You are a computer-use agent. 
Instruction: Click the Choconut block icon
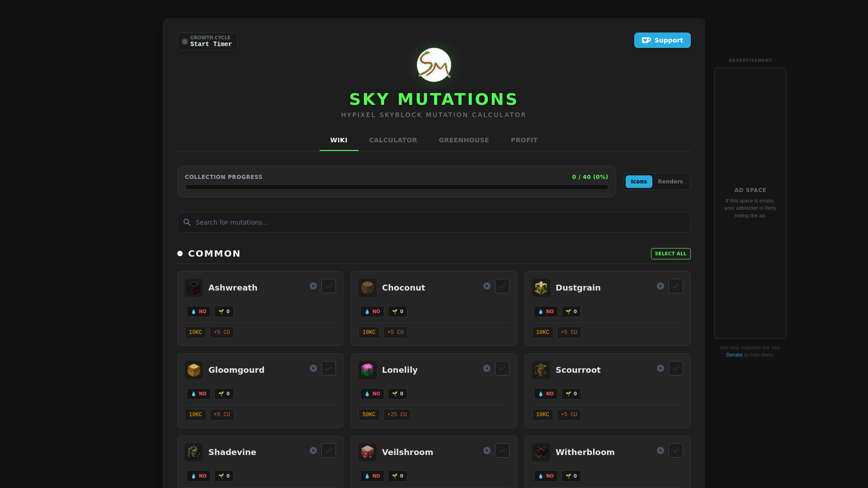[368, 288]
